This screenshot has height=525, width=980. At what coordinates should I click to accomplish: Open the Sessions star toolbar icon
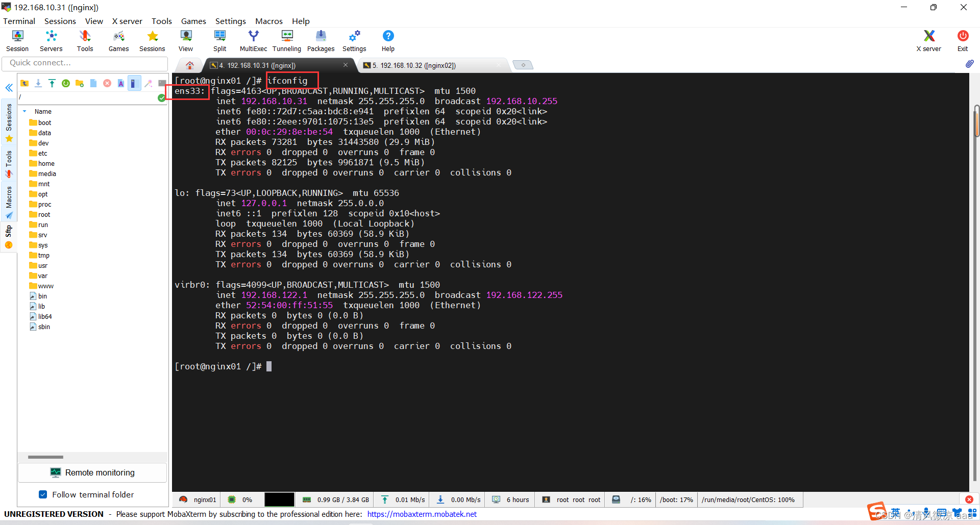(152, 41)
